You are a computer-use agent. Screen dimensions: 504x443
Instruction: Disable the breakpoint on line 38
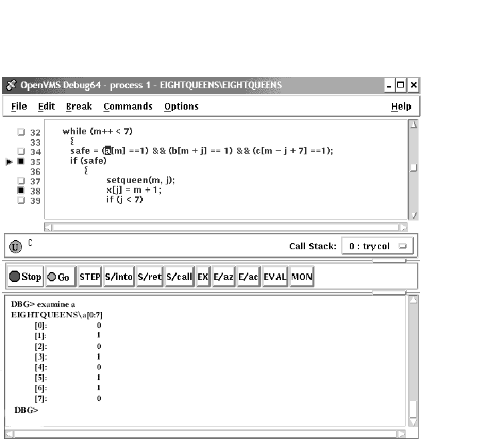(21, 190)
